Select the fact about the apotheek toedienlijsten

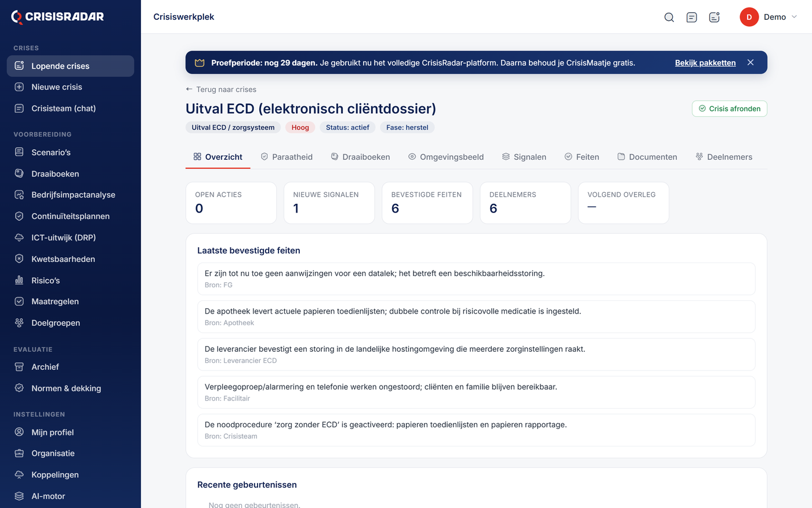pyautogui.click(x=476, y=316)
